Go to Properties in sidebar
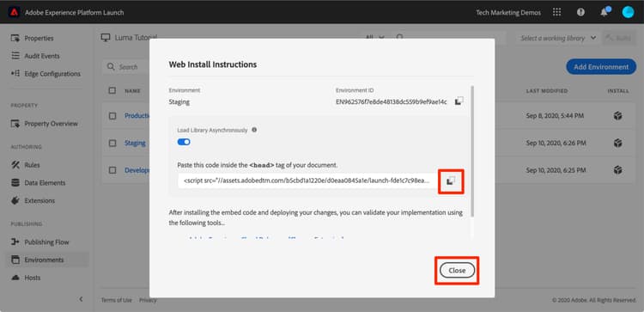 (39, 38)
